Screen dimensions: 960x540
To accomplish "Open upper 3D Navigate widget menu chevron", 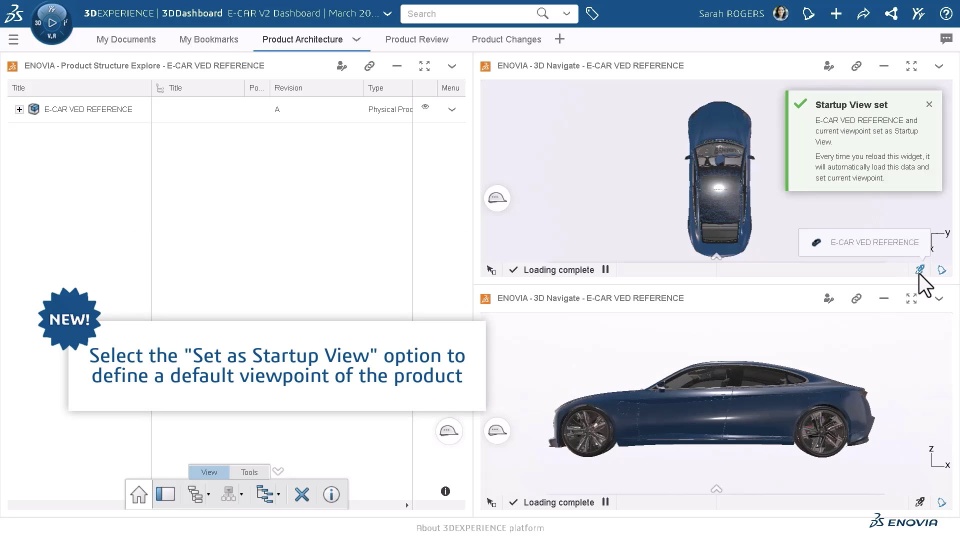I will point(939,66).
